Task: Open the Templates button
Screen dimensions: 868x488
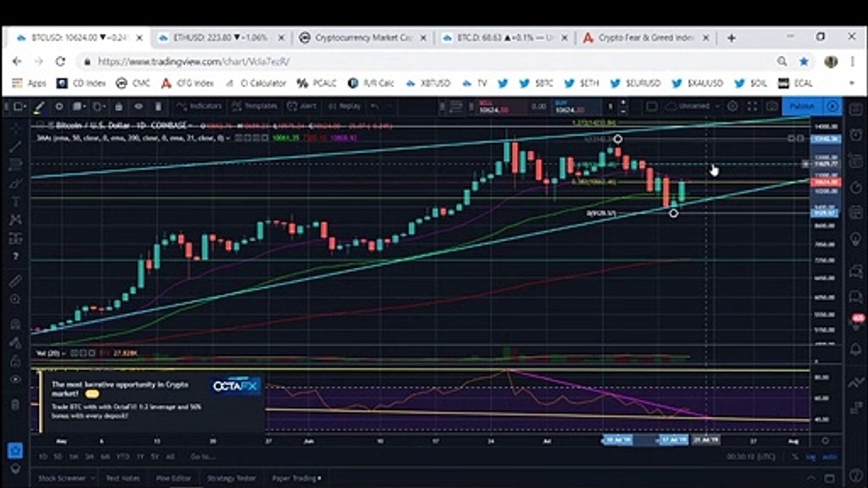Action: [x=254, y=106]
